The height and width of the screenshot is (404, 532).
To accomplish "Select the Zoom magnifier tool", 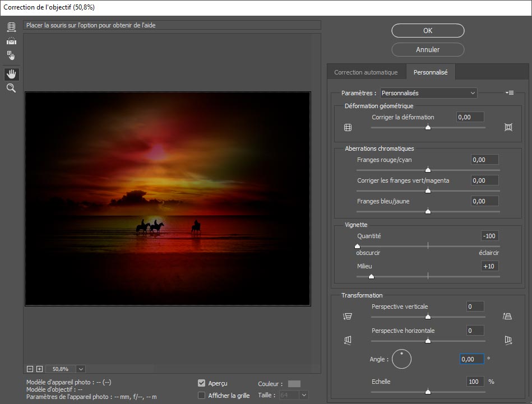I will click(x=11, y=88).
